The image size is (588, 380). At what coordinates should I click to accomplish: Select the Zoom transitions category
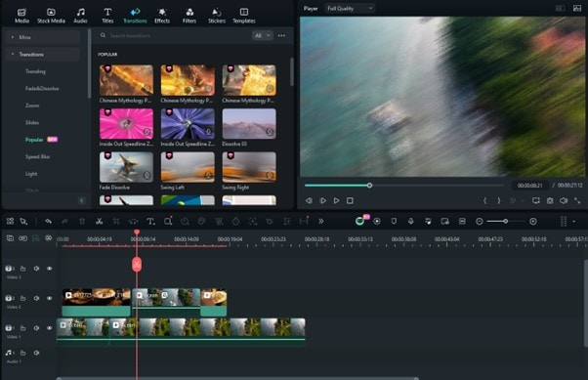pyautogui.click(x=32, y=106)
